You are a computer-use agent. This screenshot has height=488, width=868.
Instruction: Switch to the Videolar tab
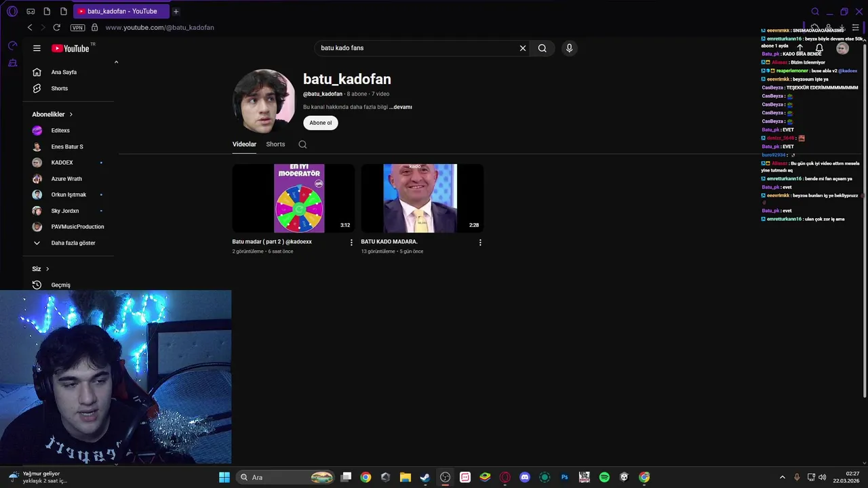pyautogui.click(x=244, y=144)
